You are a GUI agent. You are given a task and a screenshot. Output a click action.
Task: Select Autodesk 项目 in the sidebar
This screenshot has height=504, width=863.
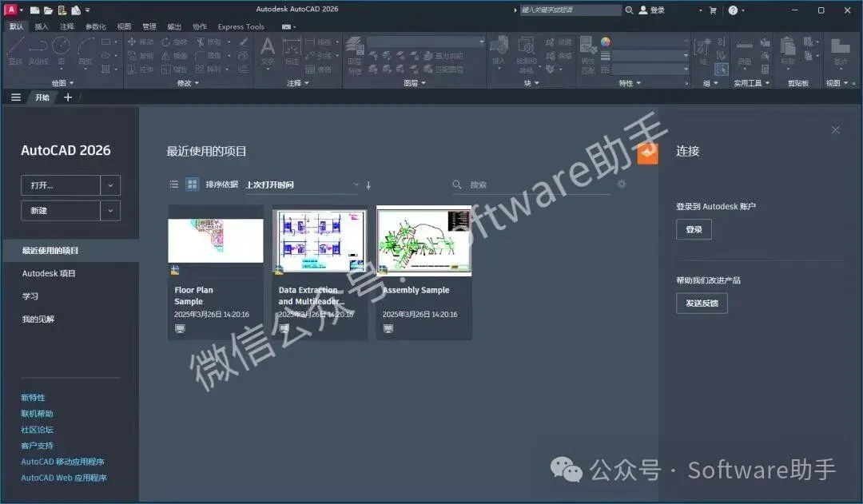tap(49, 273)
